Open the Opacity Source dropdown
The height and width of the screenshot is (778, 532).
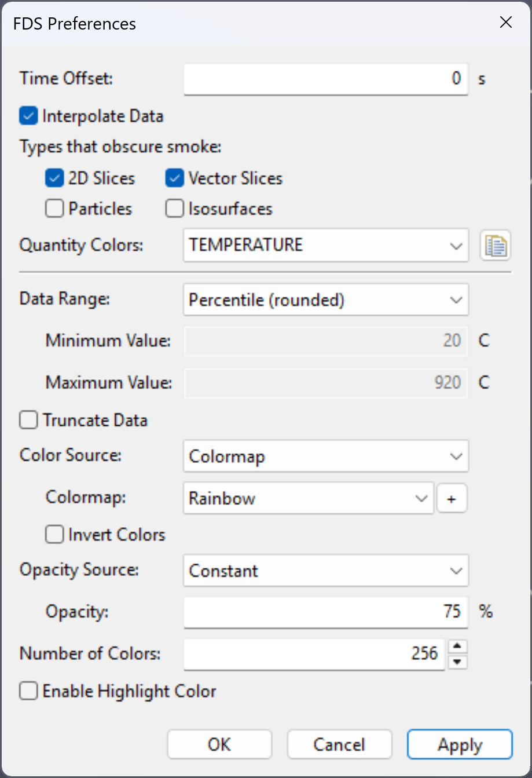click(x=326, y=571)
